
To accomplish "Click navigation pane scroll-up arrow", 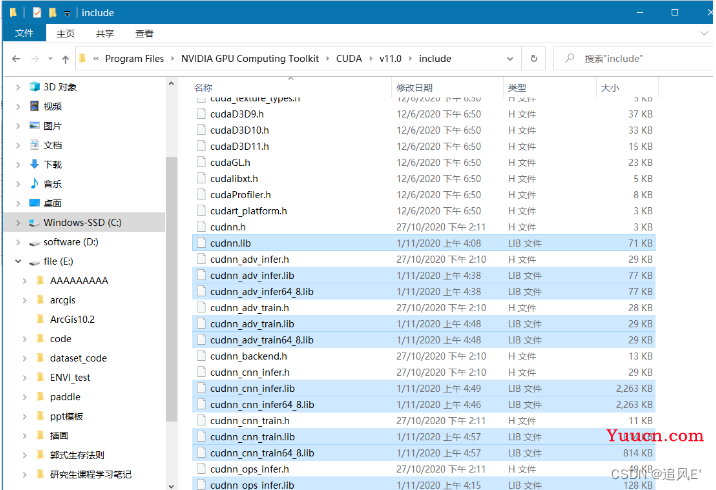I will click(x=171, y=84).
